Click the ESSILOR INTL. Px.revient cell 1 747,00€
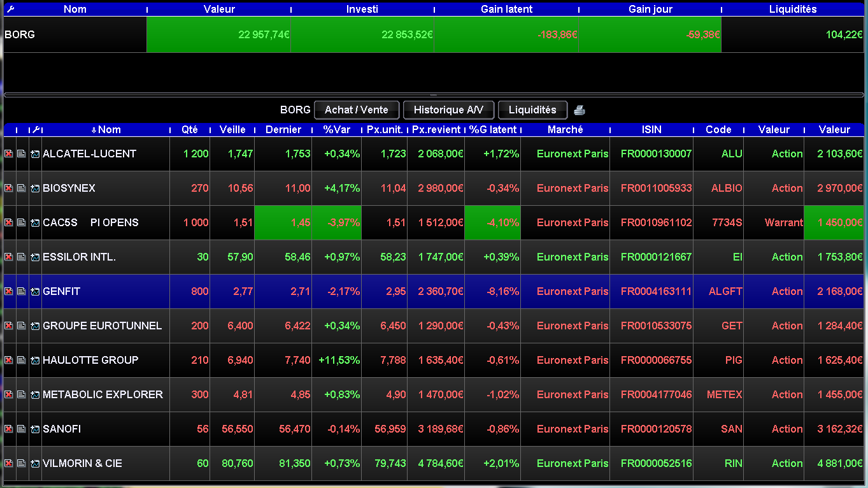868x488 pixels. click(436, 257)
